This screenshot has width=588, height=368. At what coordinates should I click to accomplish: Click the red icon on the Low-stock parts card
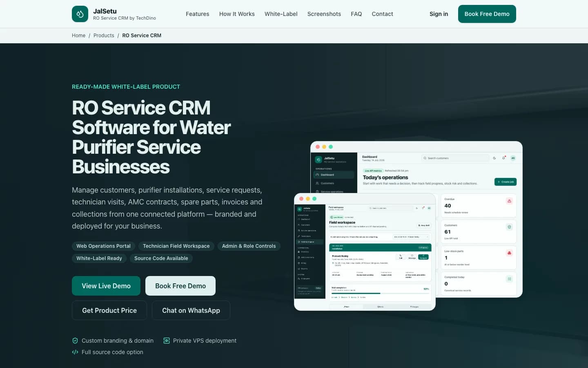coord(509,253)
